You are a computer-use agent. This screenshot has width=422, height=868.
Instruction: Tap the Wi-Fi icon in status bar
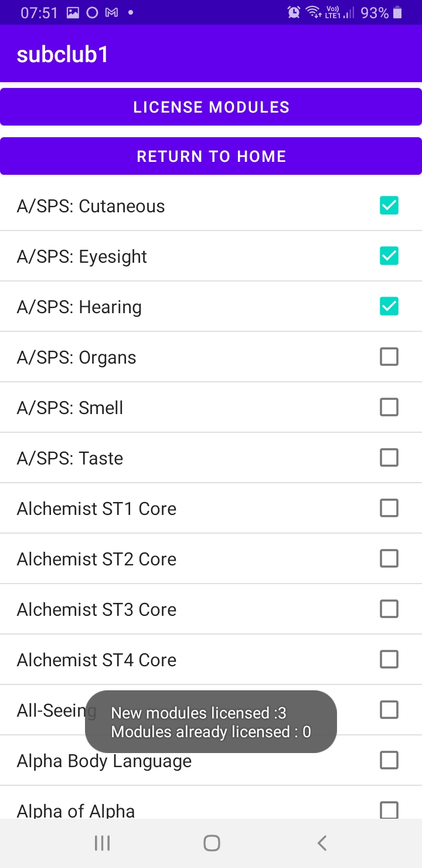pyautogui.click(x=314, y=12)
